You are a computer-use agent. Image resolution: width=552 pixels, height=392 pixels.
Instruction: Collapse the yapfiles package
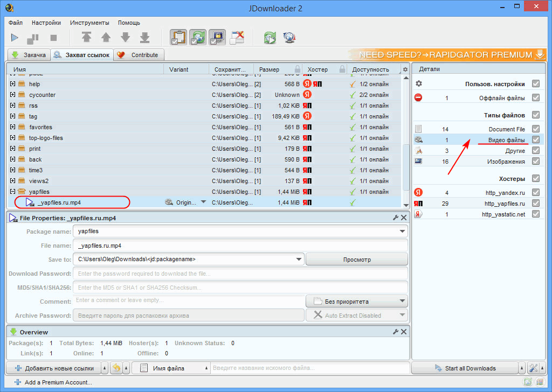tap(13, 192)
